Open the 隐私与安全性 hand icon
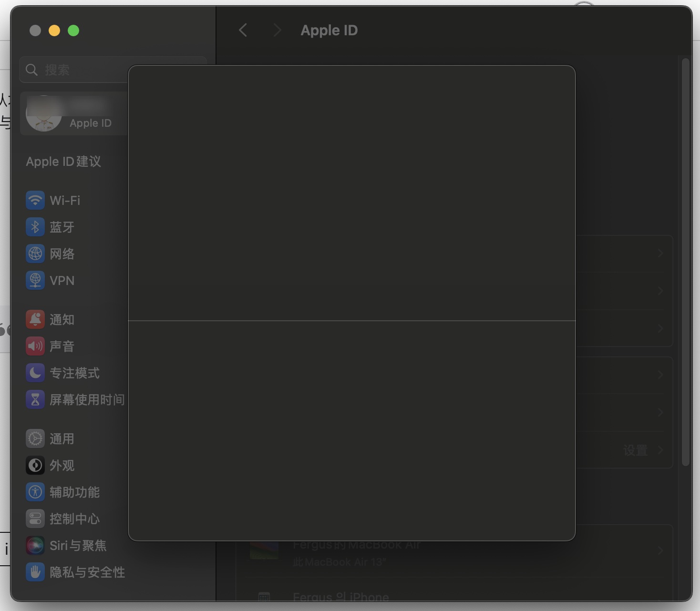This screenshot has height=611, width=700. (35, 572)
